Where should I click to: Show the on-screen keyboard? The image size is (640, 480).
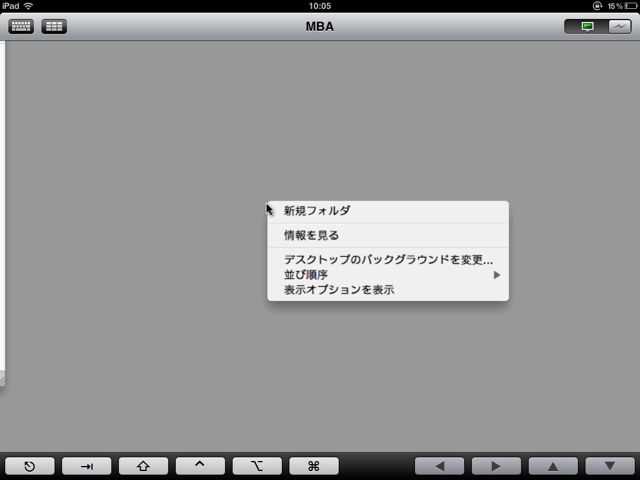(x=21, y=27)
